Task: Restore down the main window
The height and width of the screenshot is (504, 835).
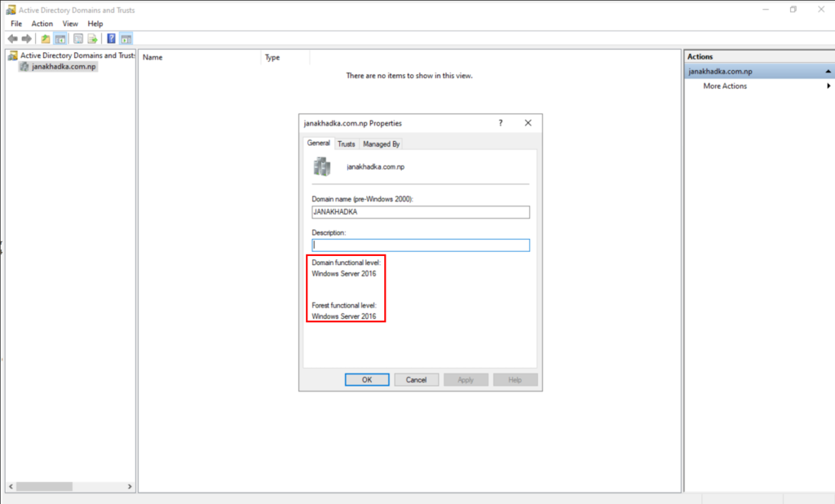Action: point(793,10)
